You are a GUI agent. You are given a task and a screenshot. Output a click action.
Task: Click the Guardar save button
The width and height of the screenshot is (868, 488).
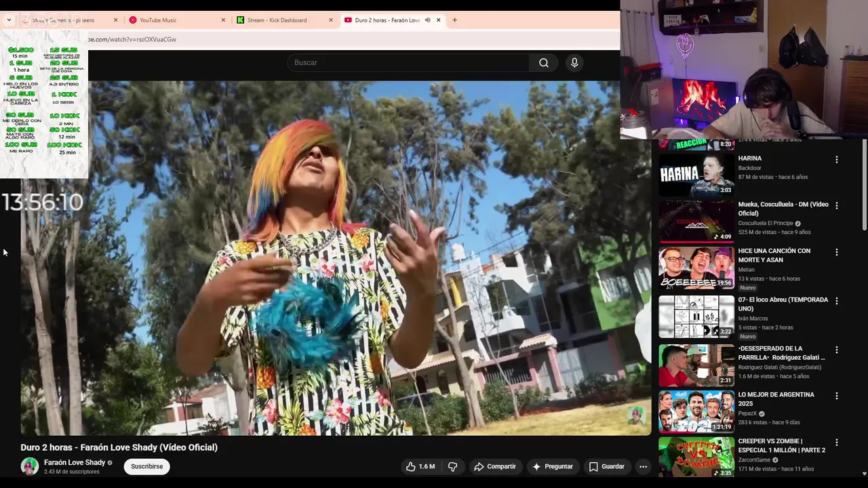point(607,466)
